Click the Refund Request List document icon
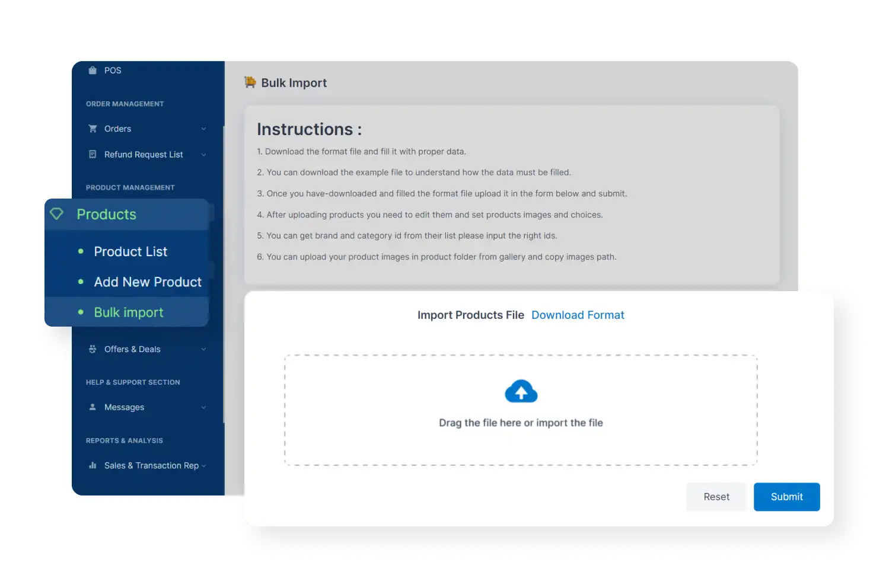This screenshot has width=870, height=588. (93, 154)
